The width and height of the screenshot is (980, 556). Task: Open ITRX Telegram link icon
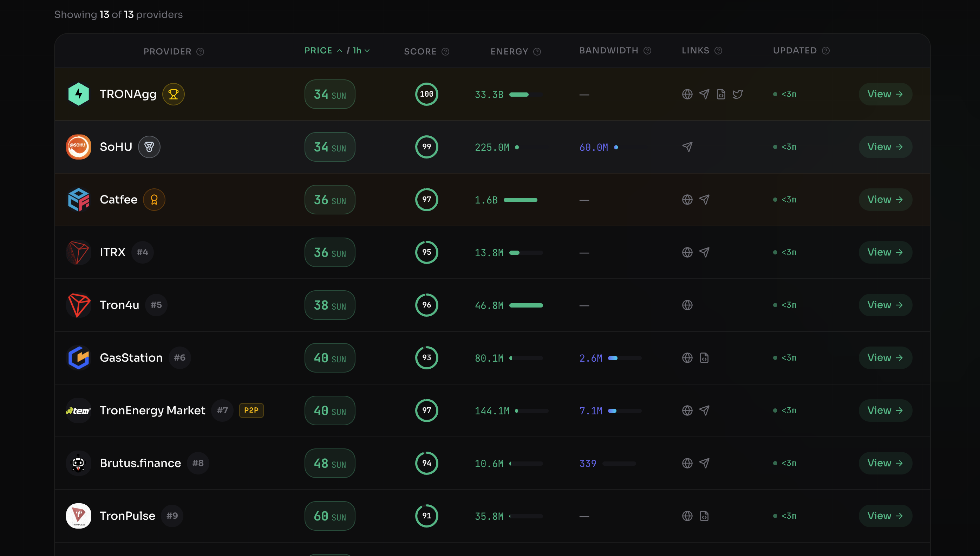click(704, 252)
